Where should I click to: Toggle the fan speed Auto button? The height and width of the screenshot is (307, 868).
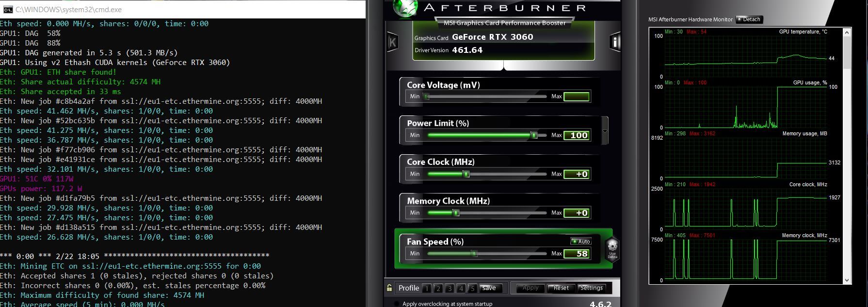tap(581, 242)
